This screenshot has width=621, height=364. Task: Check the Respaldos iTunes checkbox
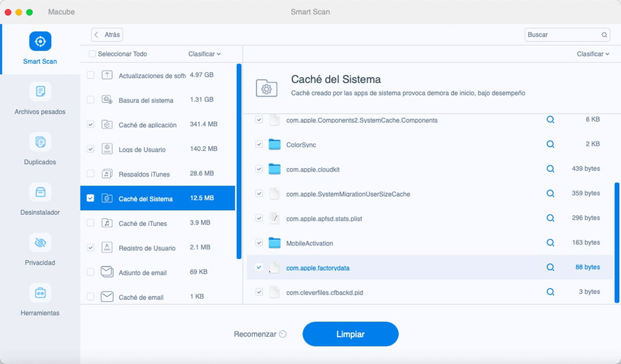click(x=91, y=173)
